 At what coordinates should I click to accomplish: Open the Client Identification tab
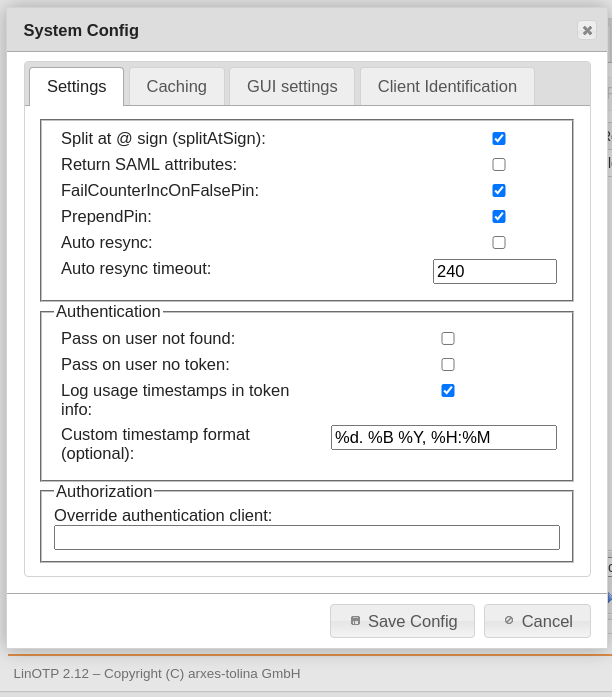coord(447,87)
